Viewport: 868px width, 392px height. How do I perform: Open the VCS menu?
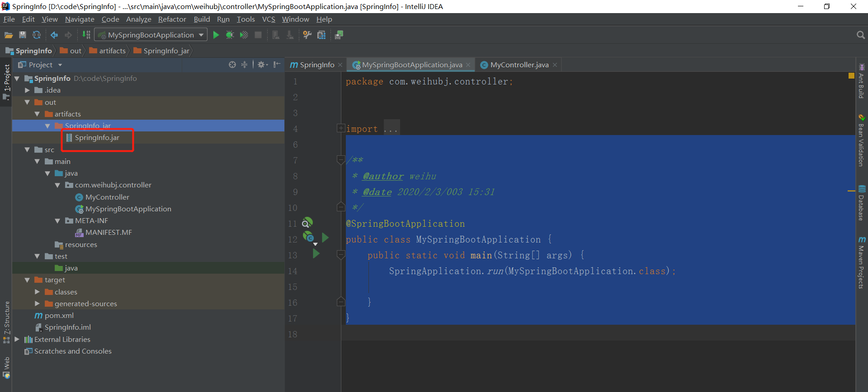[x=269, y=19]
